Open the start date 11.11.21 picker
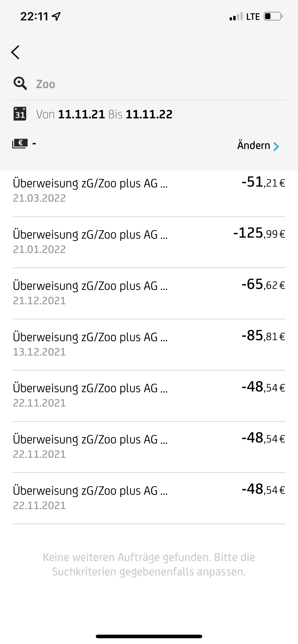This screenshot has width=298, height=644. [x=81, y=114]
